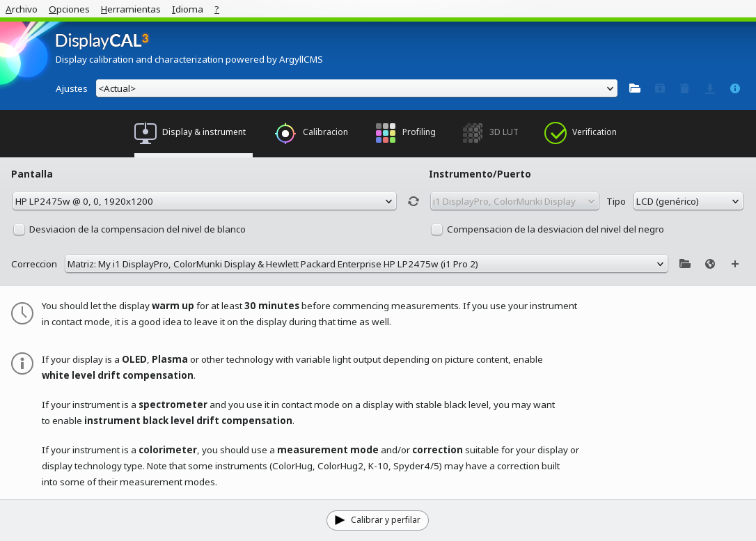Screen dimensions: 756x541
Task: Click the Instrumento/Puerto heading
Action: 480,174
